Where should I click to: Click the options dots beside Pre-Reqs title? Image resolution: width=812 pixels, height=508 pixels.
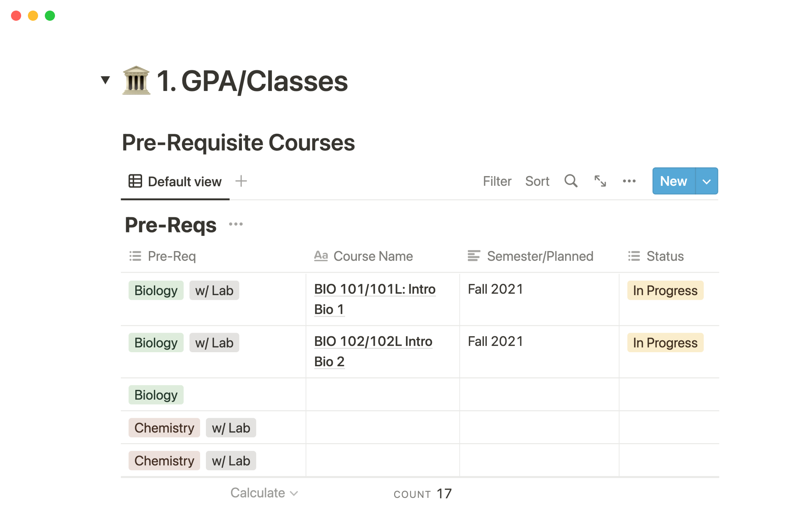(236, 224)
